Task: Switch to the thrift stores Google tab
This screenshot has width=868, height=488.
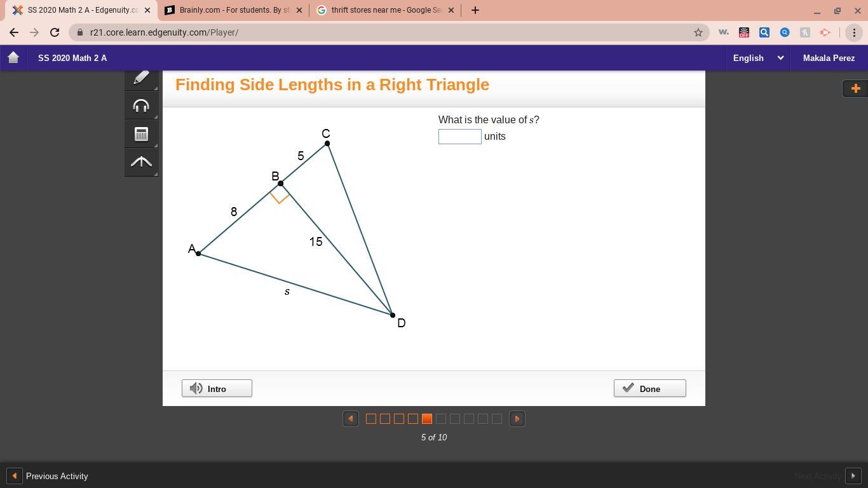Action: (x=382, y=10)
